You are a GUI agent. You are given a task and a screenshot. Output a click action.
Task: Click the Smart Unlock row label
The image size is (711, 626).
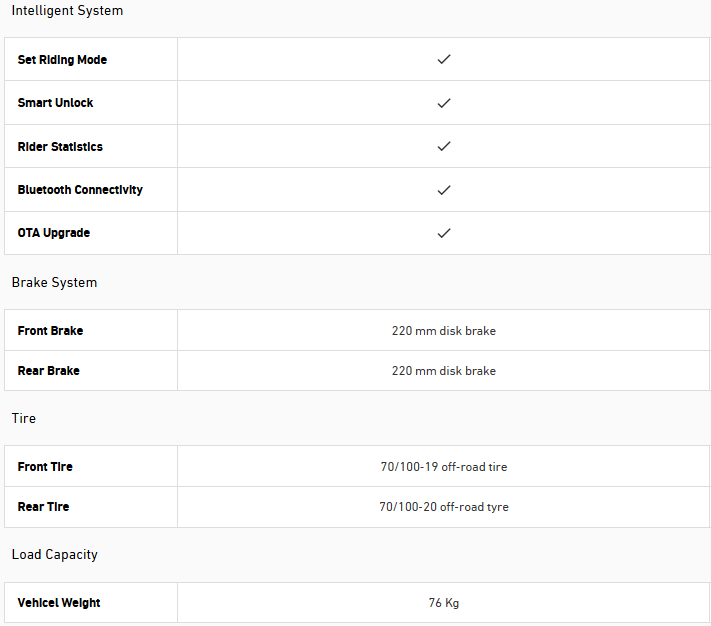tap(55, 103)
